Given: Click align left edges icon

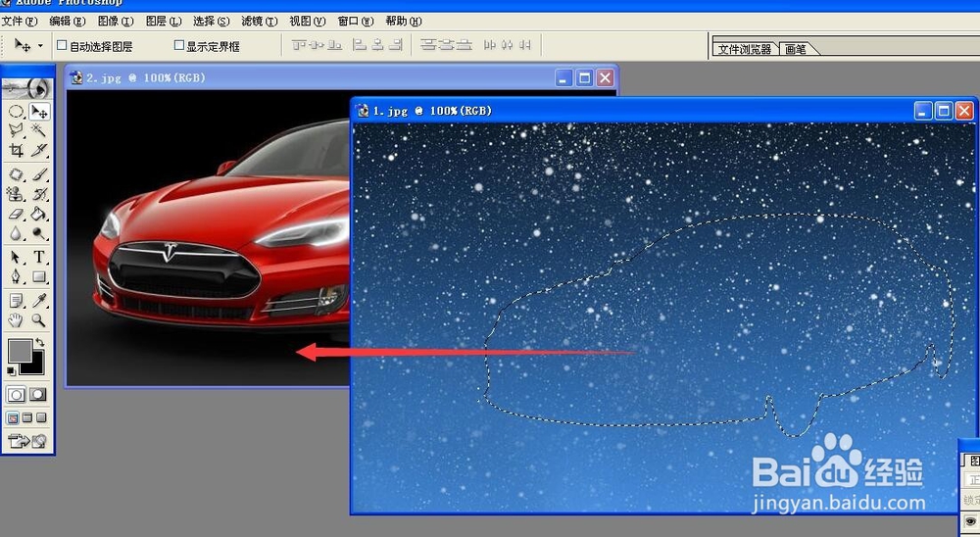Looking at the screenshot, I should [x=360, y=45].
